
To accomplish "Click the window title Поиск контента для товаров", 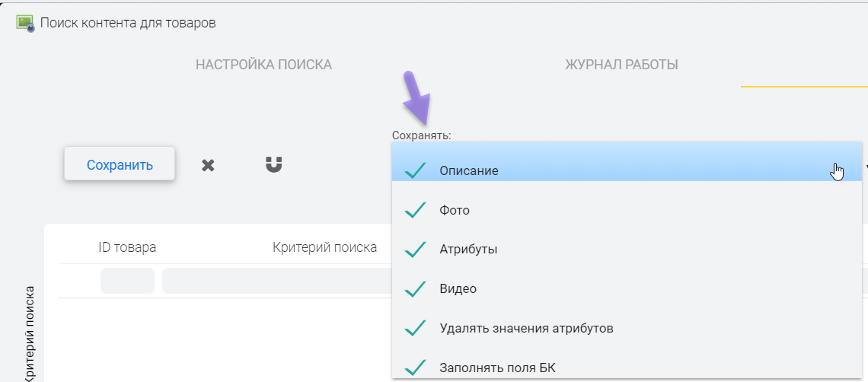I will click(x=128, y=23).
